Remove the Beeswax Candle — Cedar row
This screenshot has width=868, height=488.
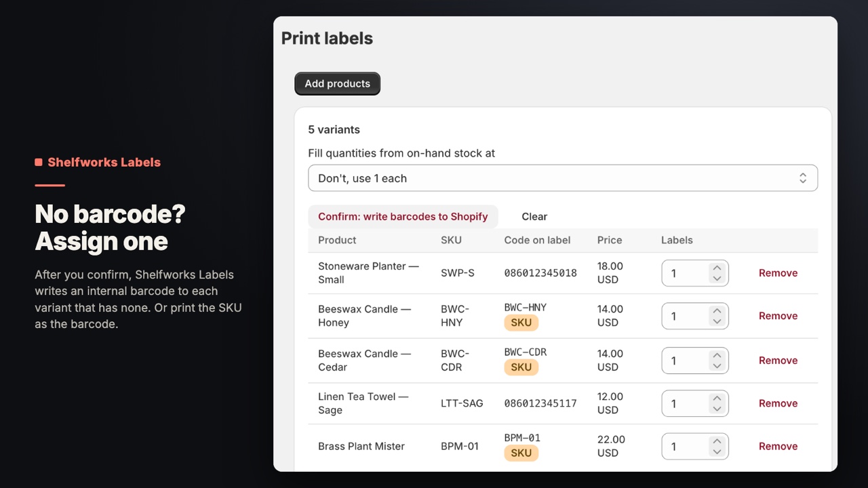(778, 361)
